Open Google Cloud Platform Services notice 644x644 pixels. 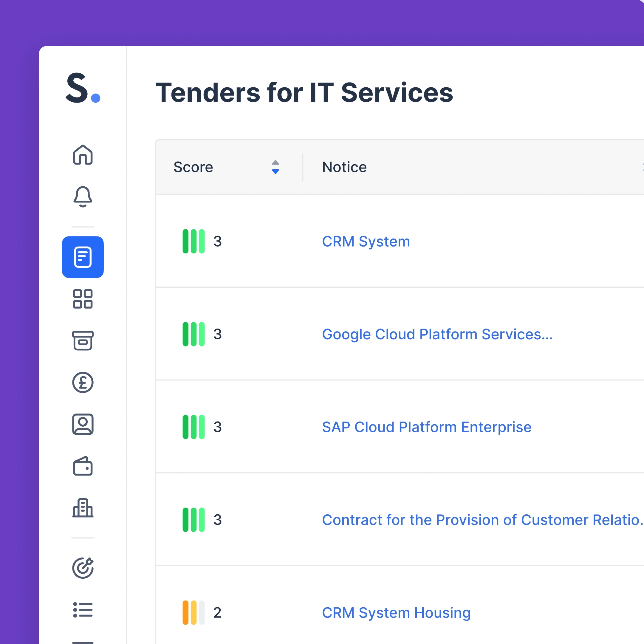pos(437,334)
